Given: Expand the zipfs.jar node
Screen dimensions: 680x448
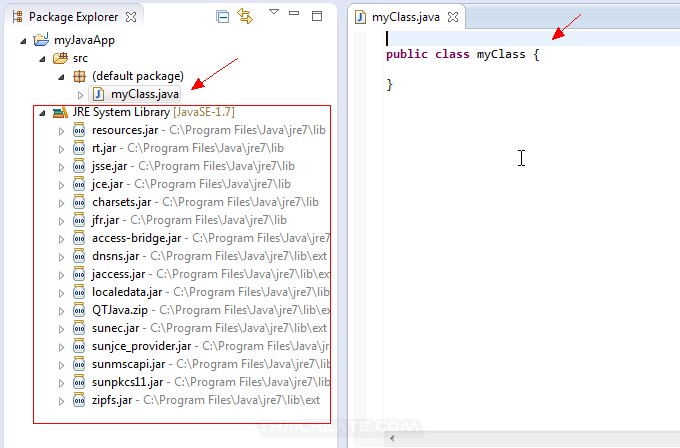Looking at the screenshot, I should pyautogui.click(x=61, y=401).
